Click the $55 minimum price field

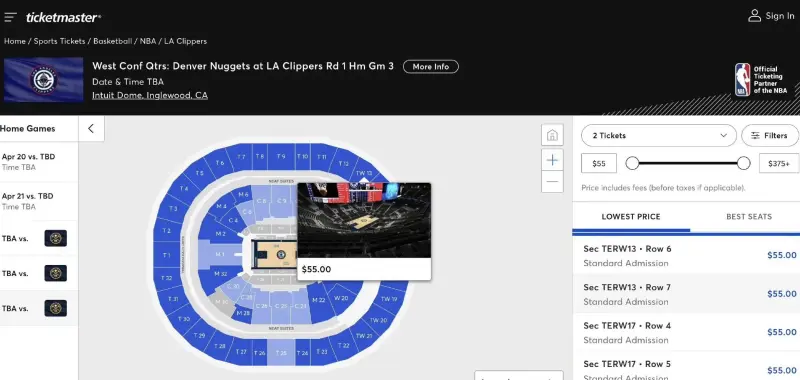pyautogui.click(x=598, y=164)
